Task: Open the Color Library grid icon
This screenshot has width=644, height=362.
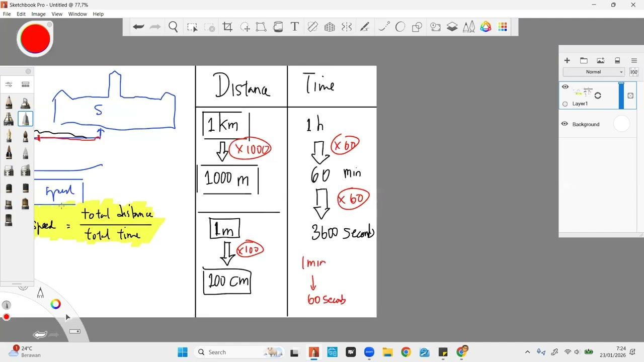Action: tap(503, 27)
